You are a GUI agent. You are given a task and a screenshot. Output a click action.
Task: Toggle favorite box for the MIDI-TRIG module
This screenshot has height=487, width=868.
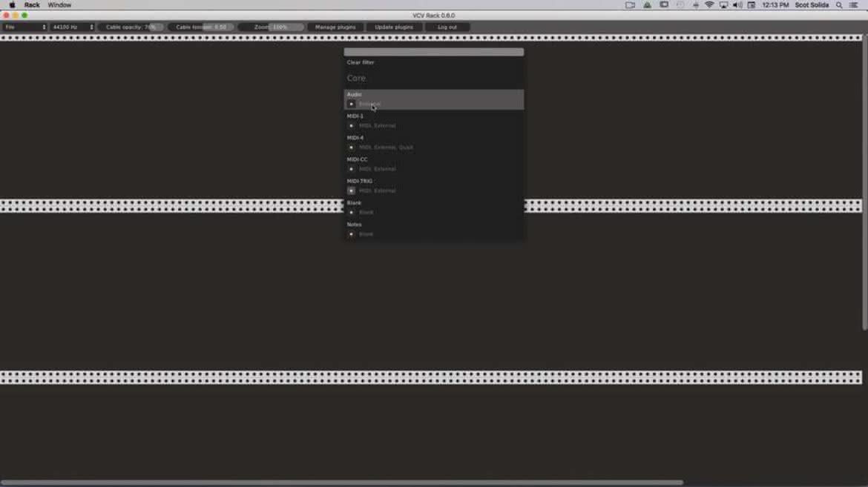pos(351,191)
